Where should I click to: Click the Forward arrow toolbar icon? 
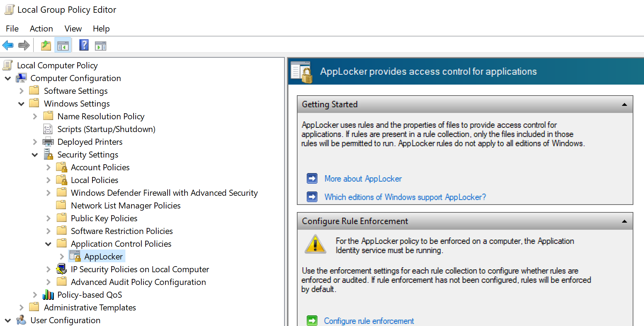[x=24, y=45]
